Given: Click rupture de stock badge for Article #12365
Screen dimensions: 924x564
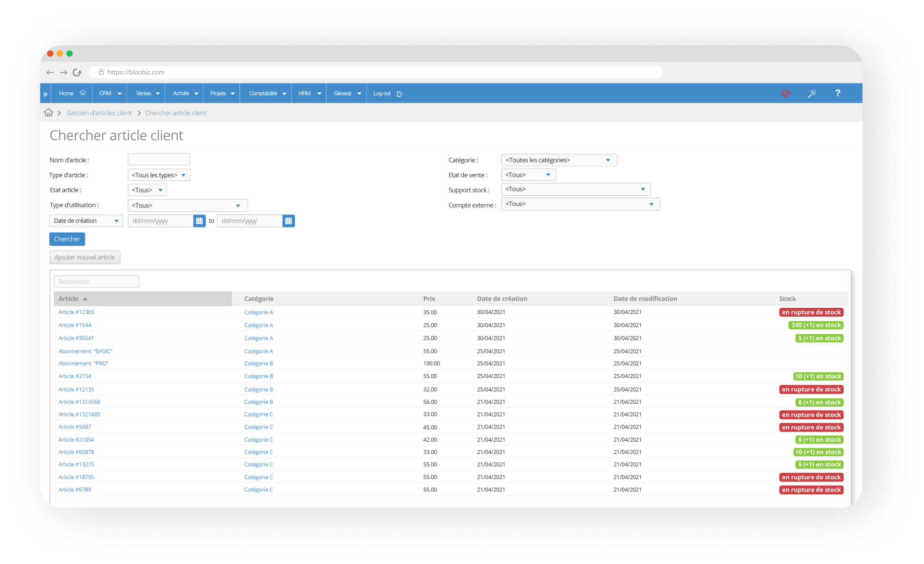Looking at the screenshot, I should point(811,312).
